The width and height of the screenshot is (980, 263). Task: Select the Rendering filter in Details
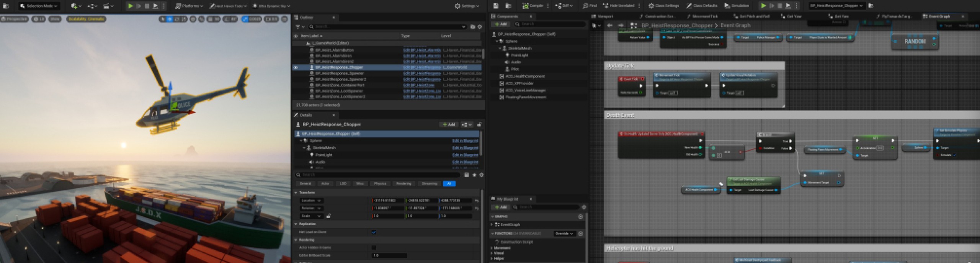click(x=403, y=184)
